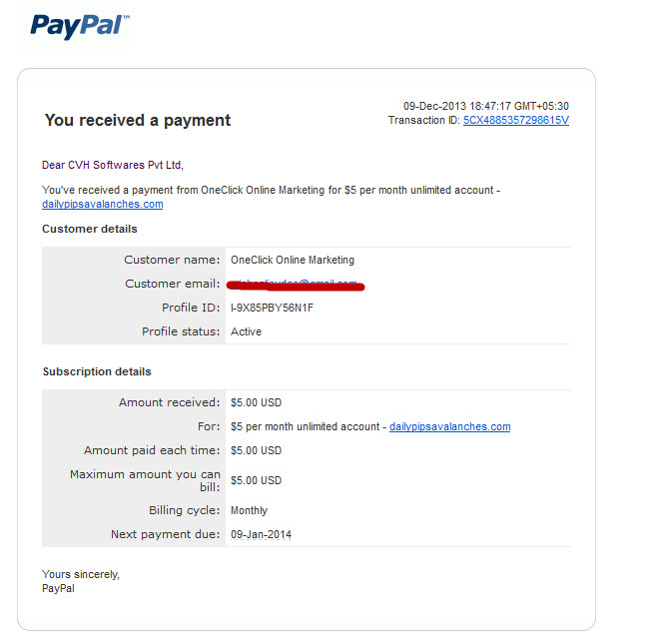Click the Profile status Active value
The image size is (651, 644).
(x=246, y=331)
